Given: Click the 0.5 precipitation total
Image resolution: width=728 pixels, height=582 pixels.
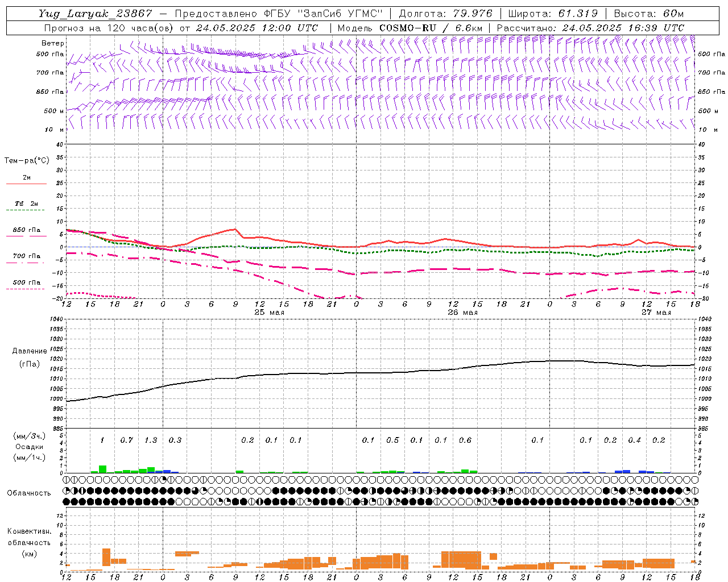Looking at the screenshot, I should coord(392,440).
